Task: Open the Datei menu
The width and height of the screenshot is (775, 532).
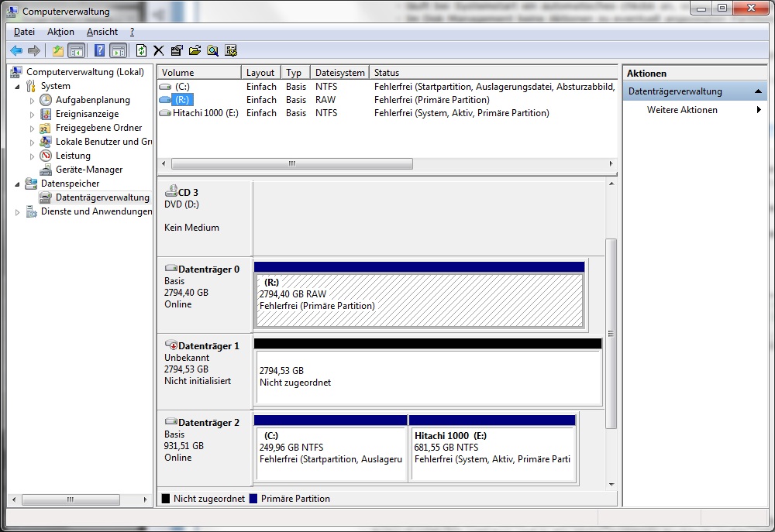Action: [x=24, y=32]
